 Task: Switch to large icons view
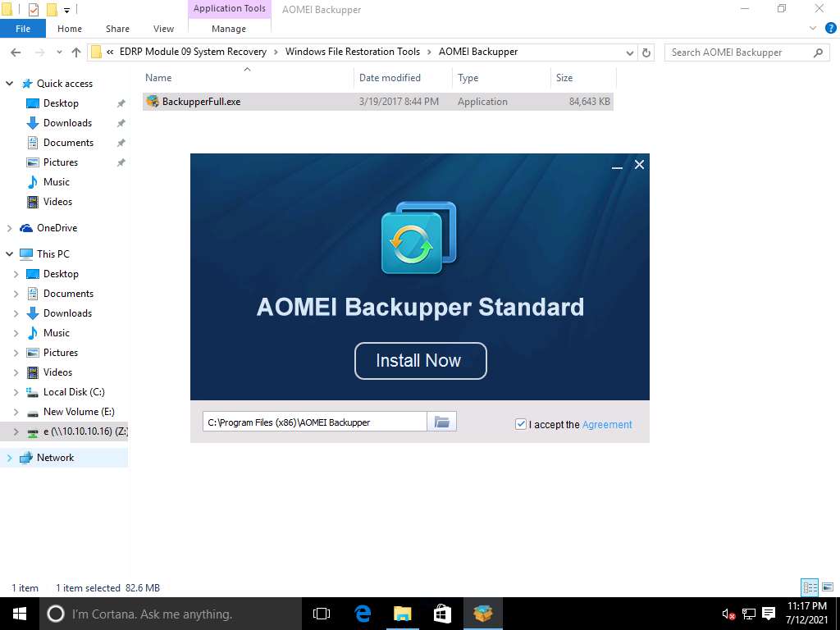click(828, 587)
